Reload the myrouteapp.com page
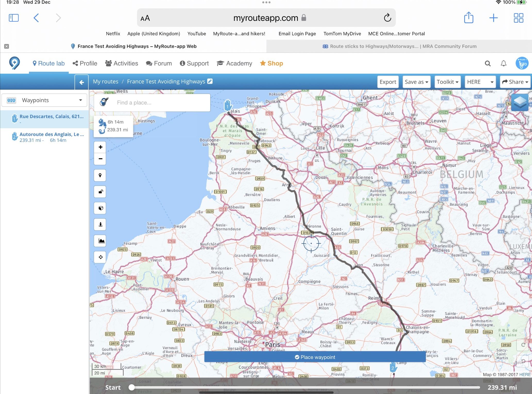Screen dimensions: 532x394 coord(387,18)
